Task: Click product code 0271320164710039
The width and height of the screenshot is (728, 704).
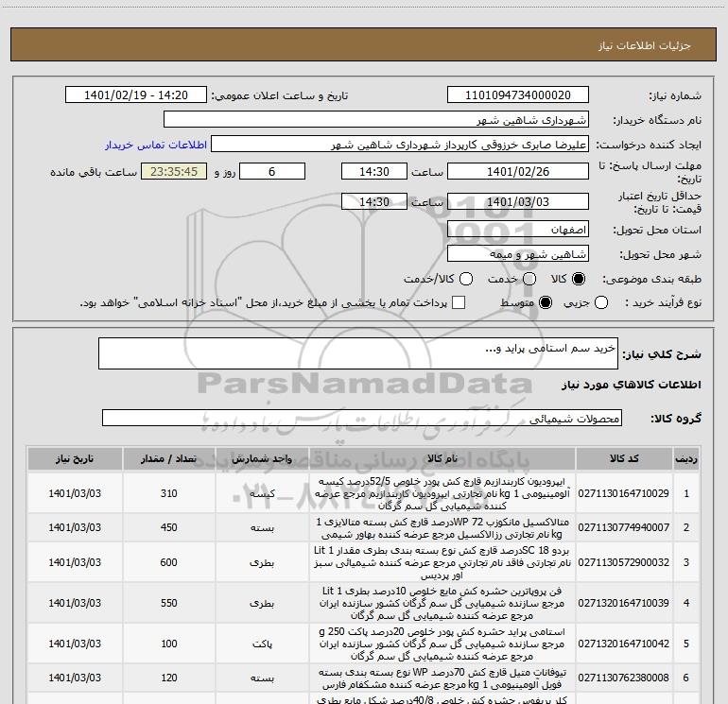Action: tap(624, 603)
